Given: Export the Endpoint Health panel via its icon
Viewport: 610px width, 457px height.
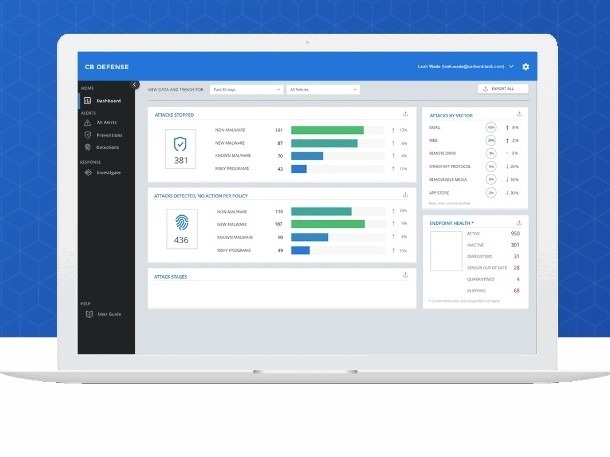Looking at the screenshot, I should tap(519, 222).
